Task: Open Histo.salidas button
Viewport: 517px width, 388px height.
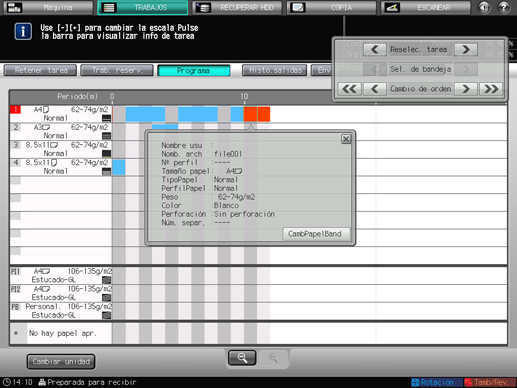Action: [x=275, y=70]
